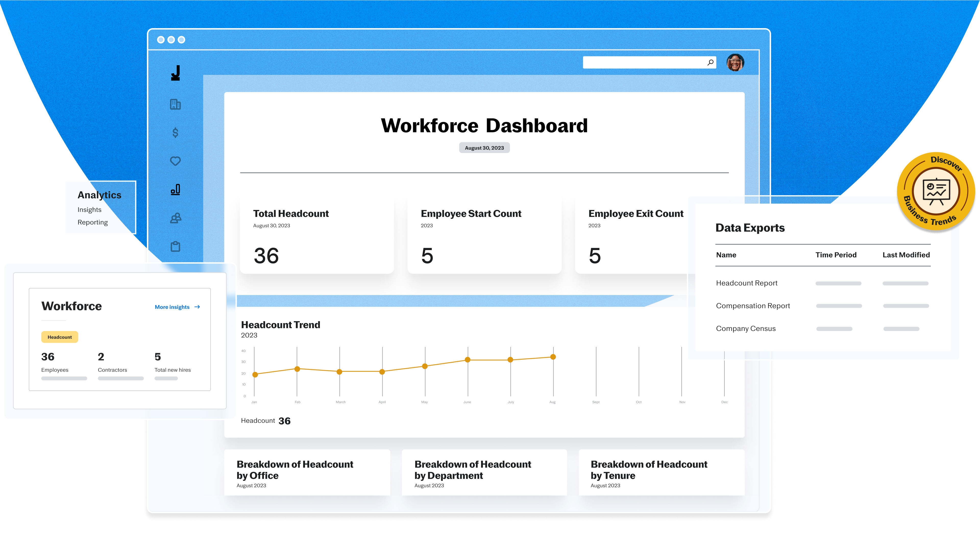Screen dimensions: 980x552
Task: Click the Aug data point on trend
Action: (553, 357)
